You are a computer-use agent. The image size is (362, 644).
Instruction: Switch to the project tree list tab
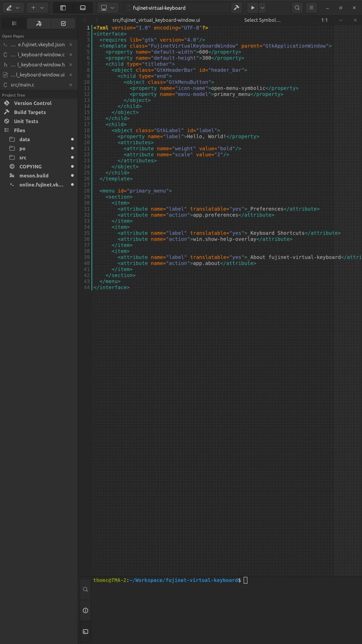pos(14,24)
